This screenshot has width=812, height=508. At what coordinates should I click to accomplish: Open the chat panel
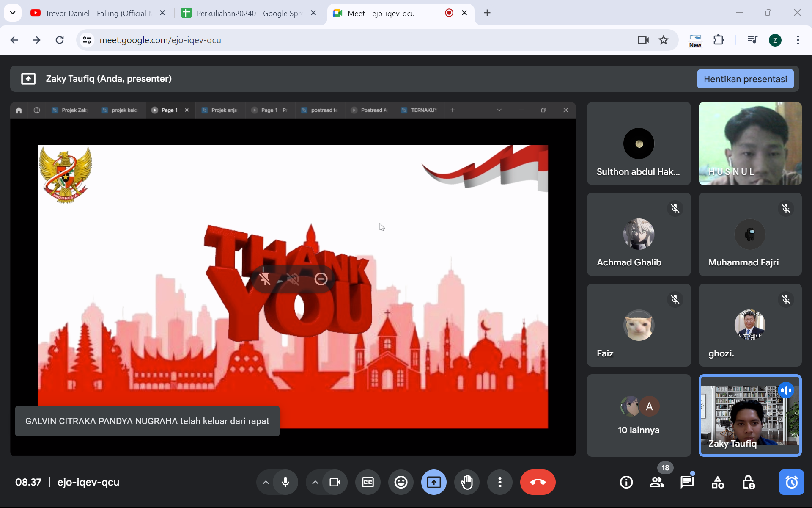[x=687, y=482]
